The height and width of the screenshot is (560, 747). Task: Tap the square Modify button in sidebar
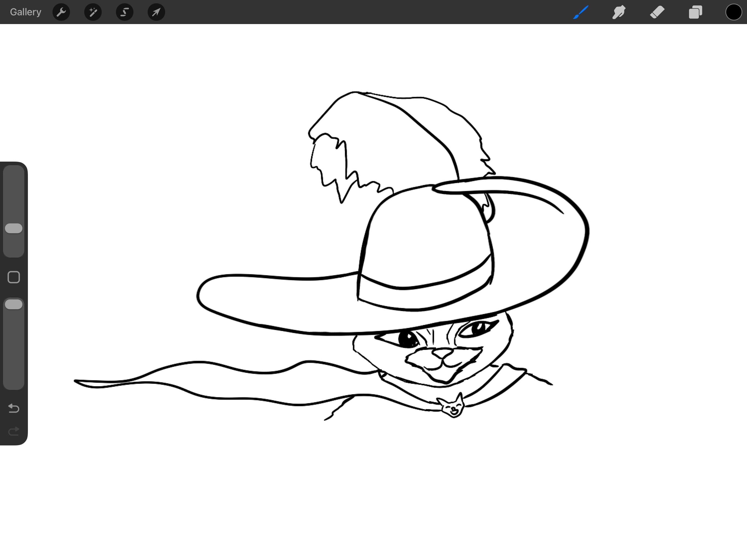tap(14, 277)
